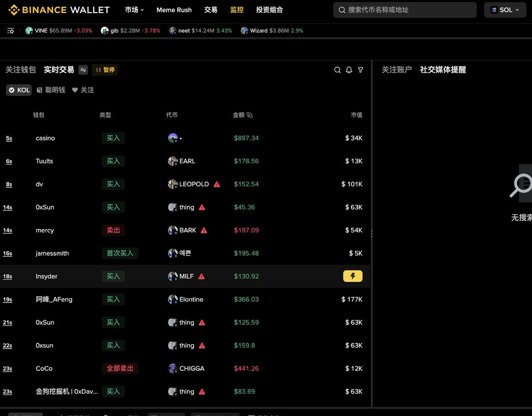
Task: Click the $ 177K market cap value
Action: tap(352, 299)
